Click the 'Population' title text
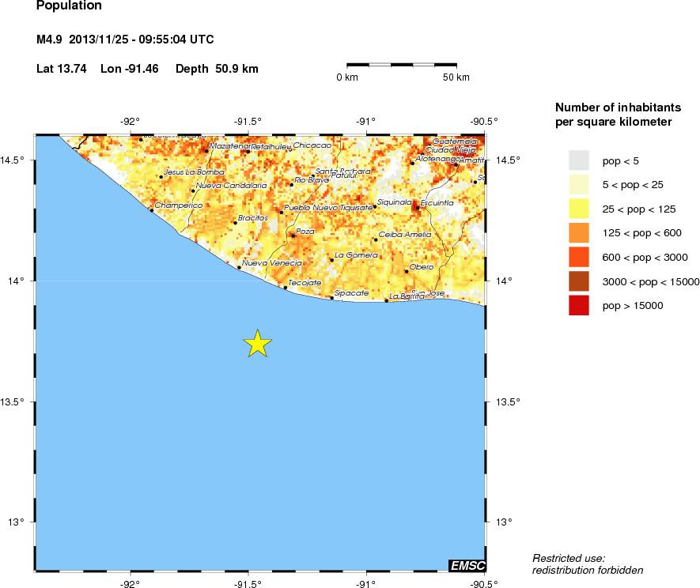This screenshot has width=700, height=588. pos(69,6)
